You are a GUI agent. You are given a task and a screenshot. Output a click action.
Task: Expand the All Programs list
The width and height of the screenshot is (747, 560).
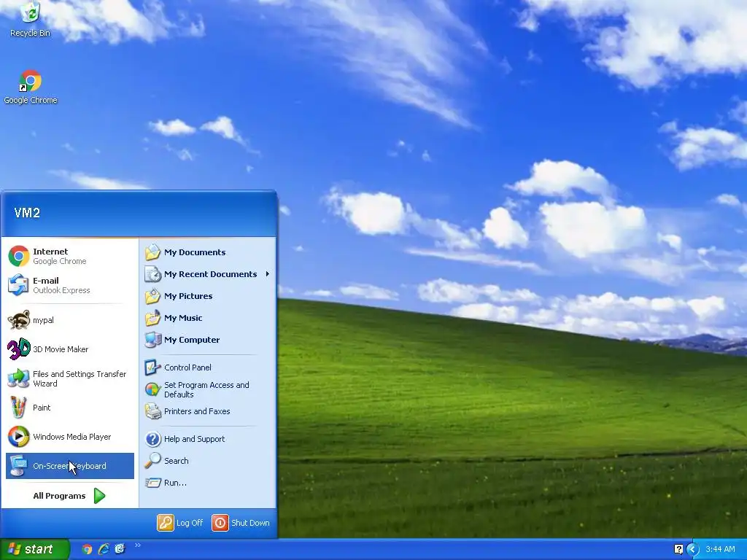coord(69,496)
